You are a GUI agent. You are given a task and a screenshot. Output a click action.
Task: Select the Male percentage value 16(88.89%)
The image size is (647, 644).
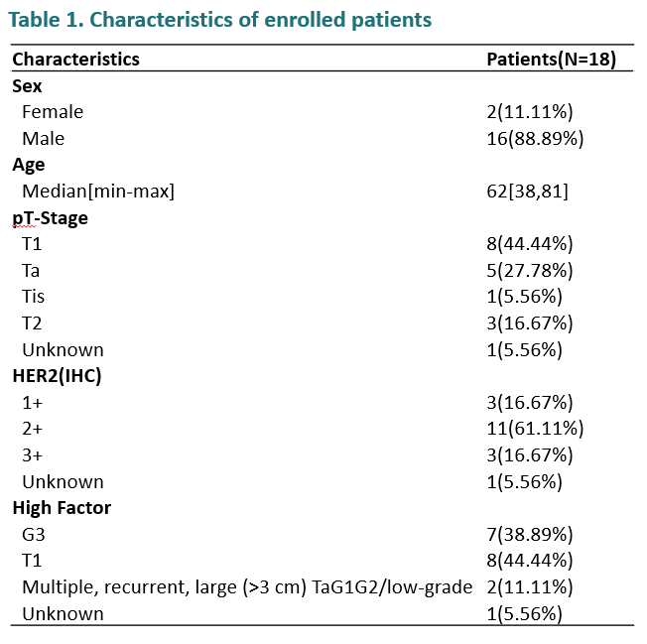[x=534, y=139]
